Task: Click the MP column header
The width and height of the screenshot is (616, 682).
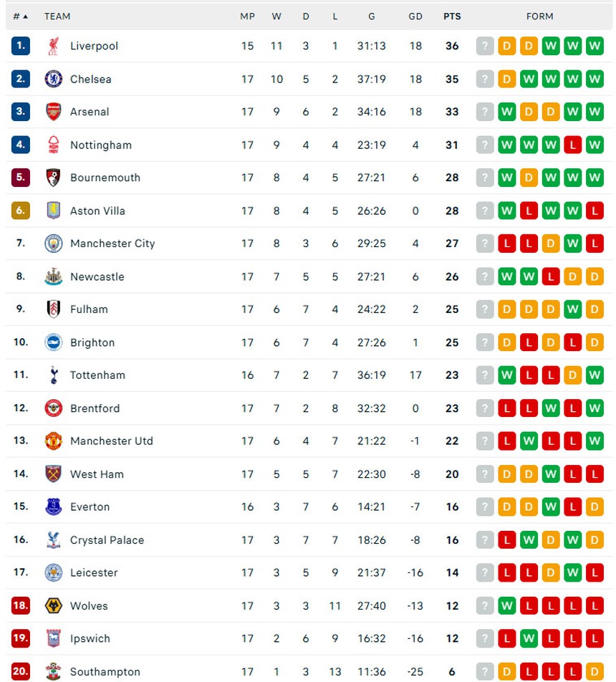Action: coord(247,16)
